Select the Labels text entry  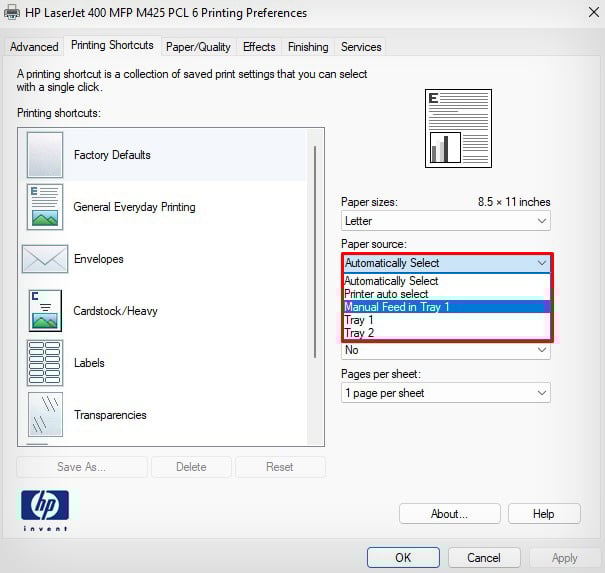pos(89,363)
